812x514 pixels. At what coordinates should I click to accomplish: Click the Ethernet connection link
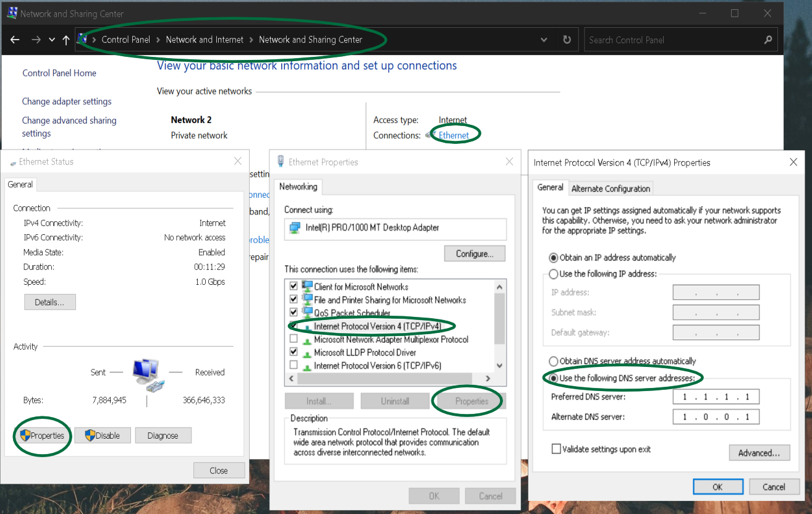click(x=454, y=135)
